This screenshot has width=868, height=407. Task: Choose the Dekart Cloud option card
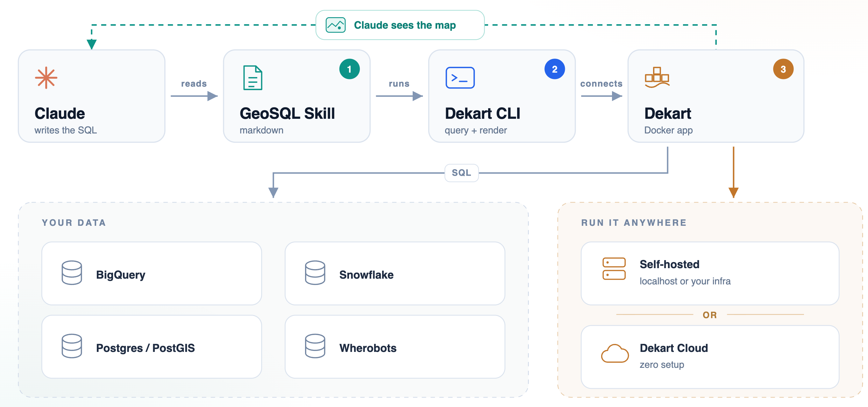(710, 357)
